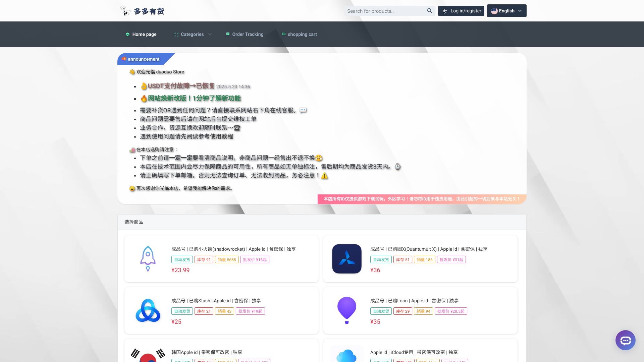Click the 欢迎光临 duoduo Store greeting
Screen dimensions: 644x362
(x=160, y=72)
